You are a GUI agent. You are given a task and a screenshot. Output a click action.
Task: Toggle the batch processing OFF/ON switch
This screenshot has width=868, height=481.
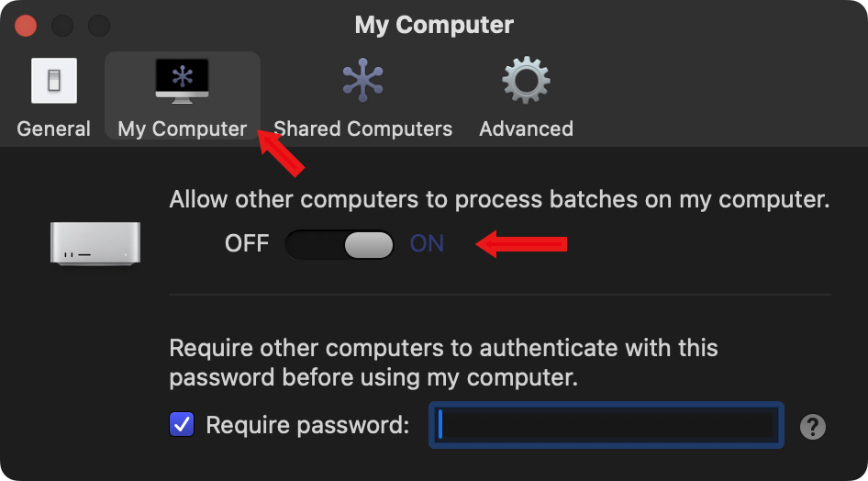[x=339, y=244]
